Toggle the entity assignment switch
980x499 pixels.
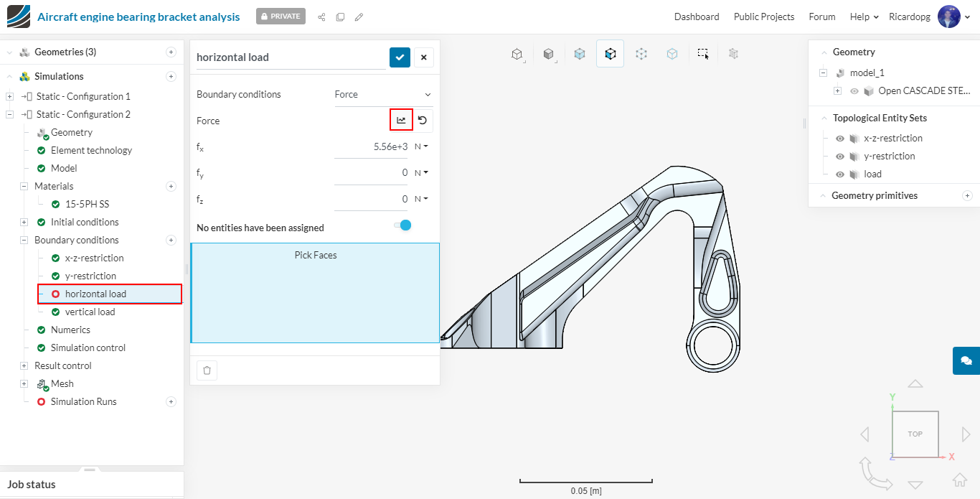click(x=402, y=225)
